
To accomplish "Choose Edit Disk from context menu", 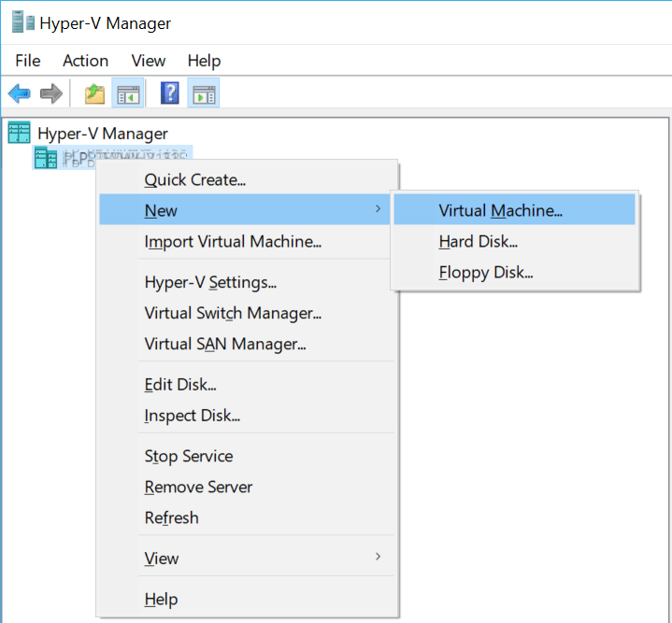I will coord(245,385).
